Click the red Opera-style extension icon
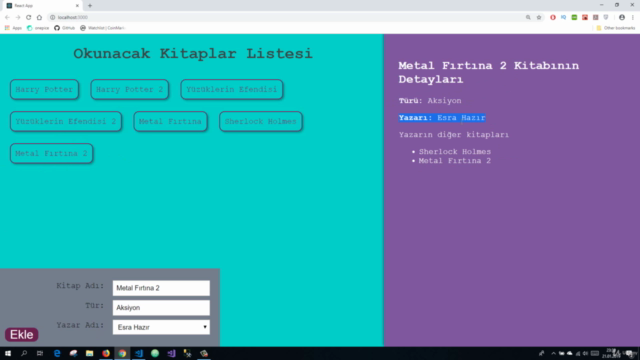 click(x=553, y=18)
